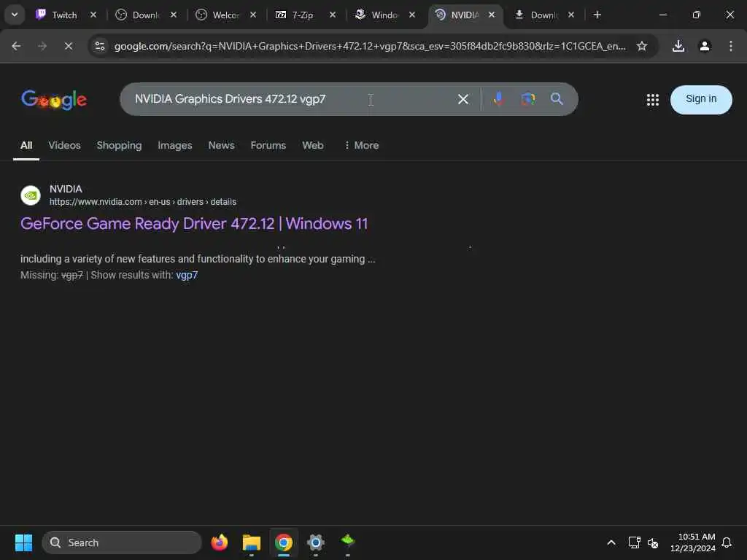Click the Google logo to go home

(54, 99)
